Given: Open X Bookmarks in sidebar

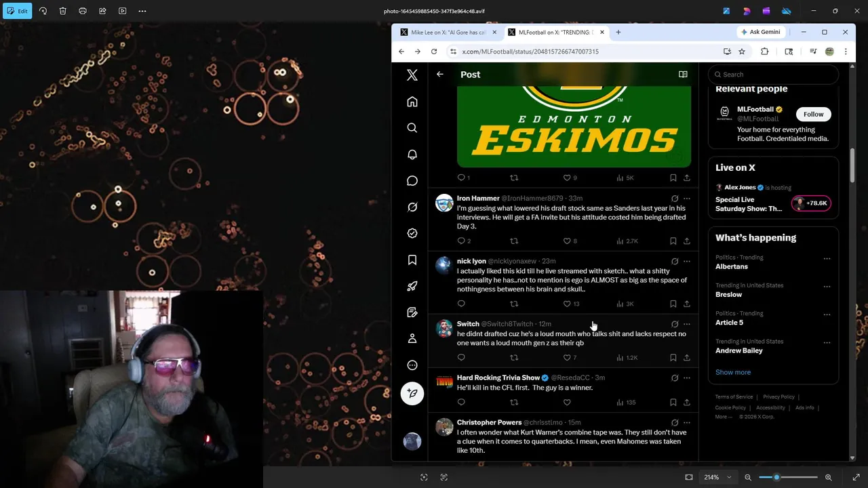Looking at the screenshot, I should [x=412, y=260].
